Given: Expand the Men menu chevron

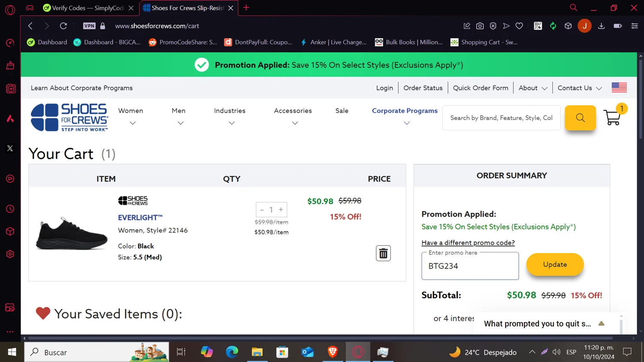Looking at the screenshot, I should (x=181, y=123).
